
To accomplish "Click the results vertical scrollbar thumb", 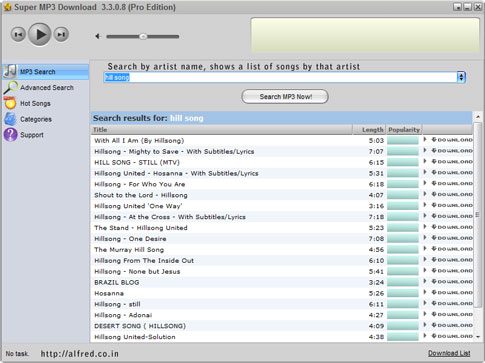I will click(478, 215).
